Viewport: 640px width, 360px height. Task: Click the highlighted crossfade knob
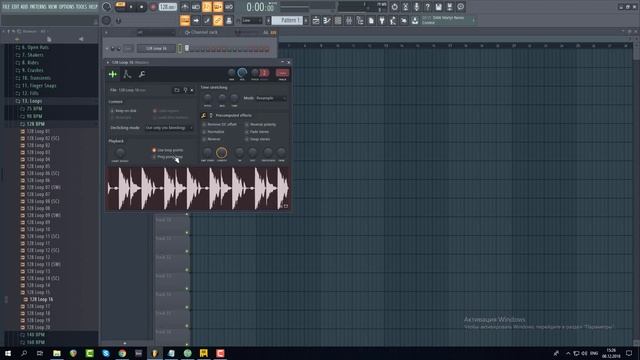coord(222,153)
